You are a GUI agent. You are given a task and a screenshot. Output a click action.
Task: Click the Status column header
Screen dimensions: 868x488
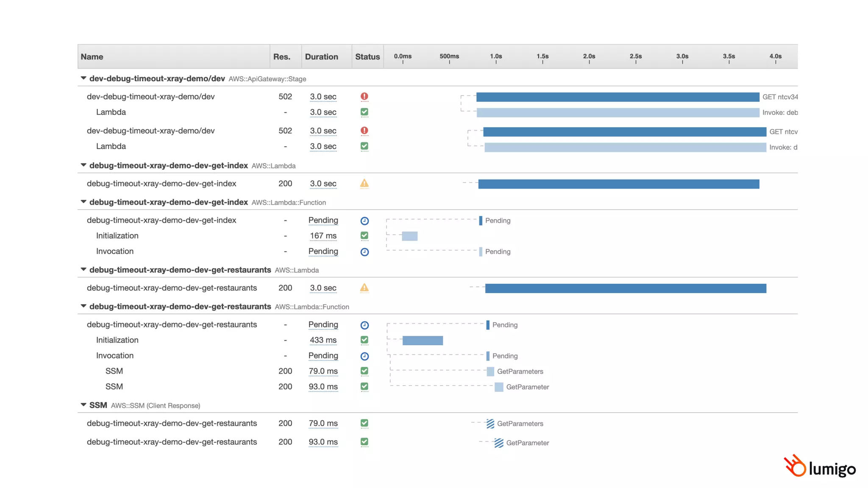tap(367, 57)
